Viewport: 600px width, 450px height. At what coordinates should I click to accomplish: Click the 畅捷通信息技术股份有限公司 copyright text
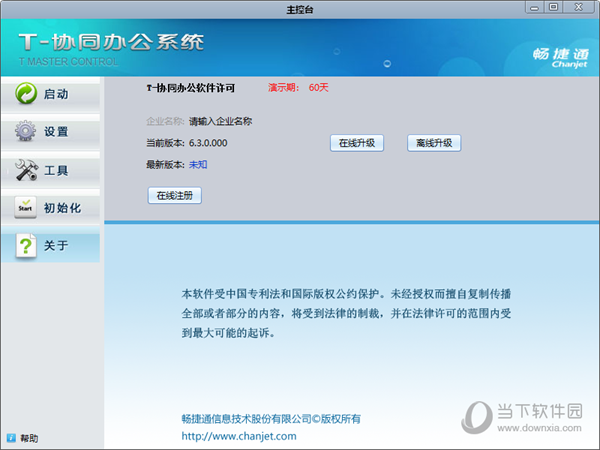tap(271, 419)
